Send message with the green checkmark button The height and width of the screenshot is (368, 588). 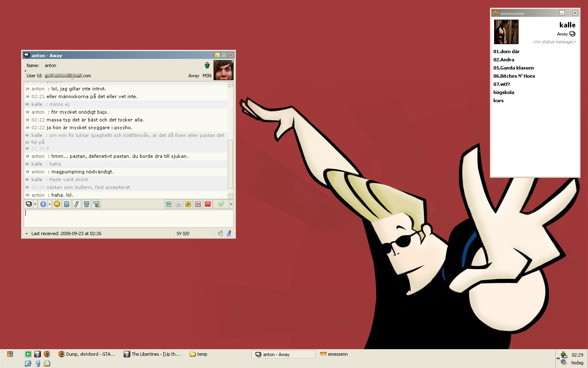click(221, 204)
